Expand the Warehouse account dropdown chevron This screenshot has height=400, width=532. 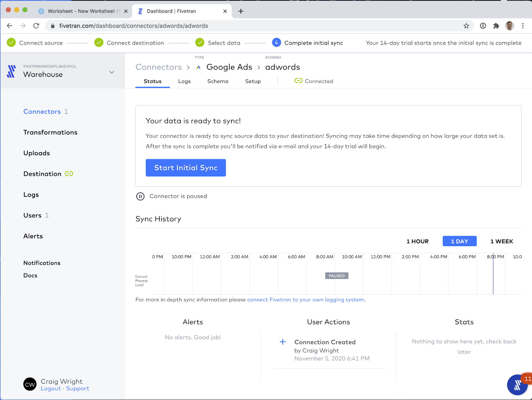[x=112, y=72]
